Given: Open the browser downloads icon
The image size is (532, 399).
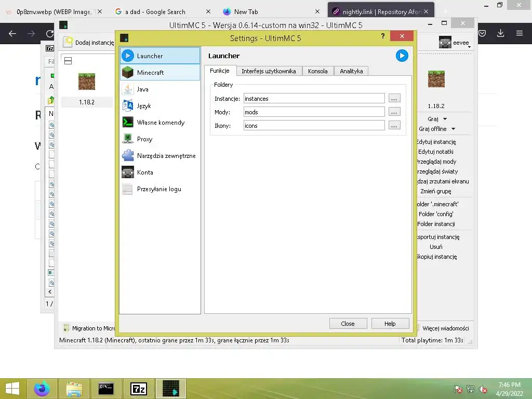Looking at the screenshot, I should click(500, 33).
